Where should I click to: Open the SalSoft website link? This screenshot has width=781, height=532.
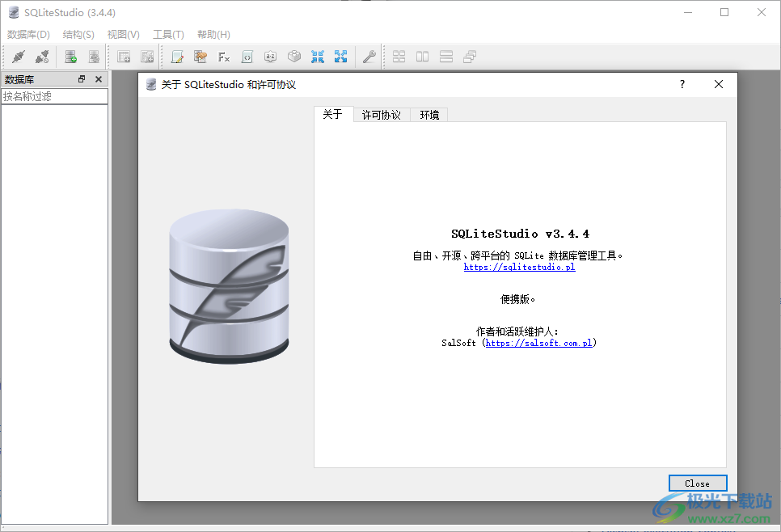coord(540,342)
